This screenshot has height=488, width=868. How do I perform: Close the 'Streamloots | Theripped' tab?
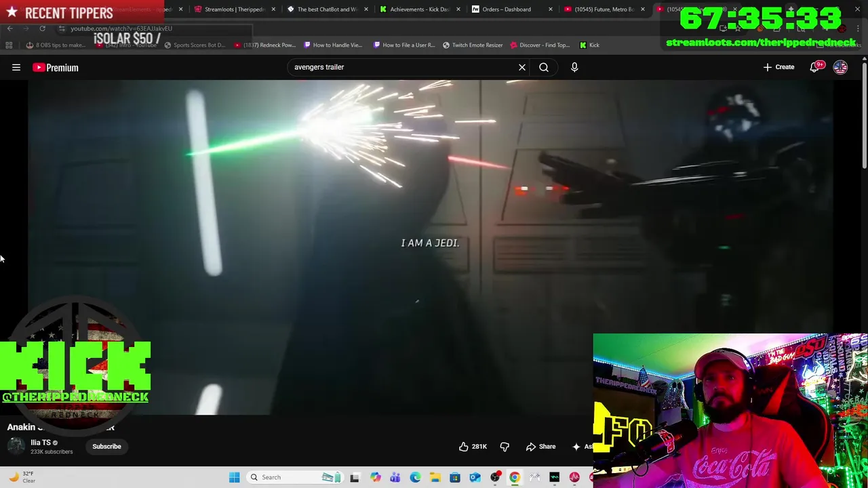tap(273, 9)
